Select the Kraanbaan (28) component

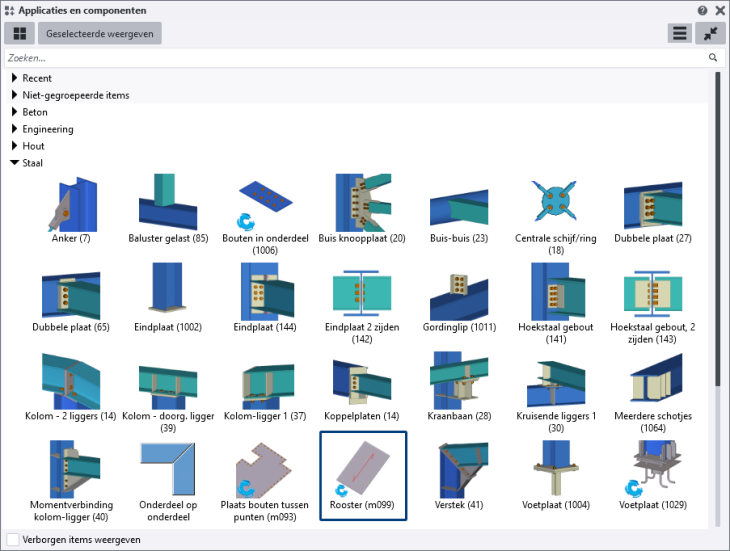click(459, 383)
